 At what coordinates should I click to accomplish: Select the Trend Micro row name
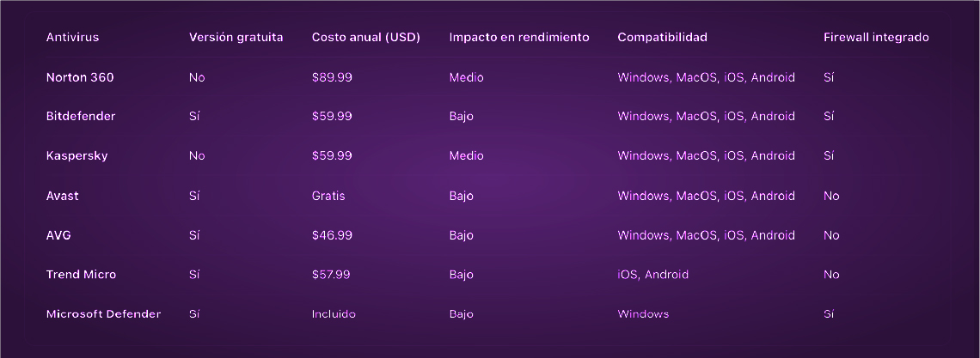tap(82, 275)
